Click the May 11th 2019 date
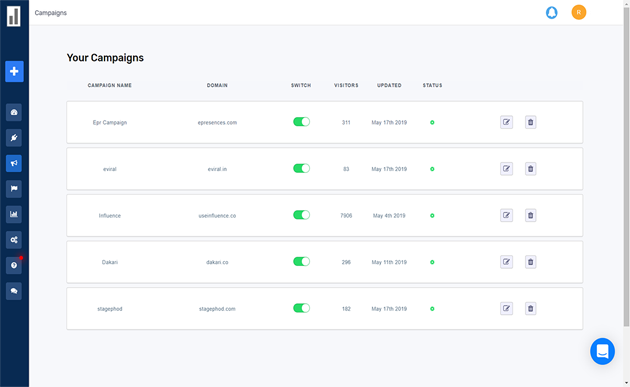Screen dimensions: 630x387 (x=389, y=262)
